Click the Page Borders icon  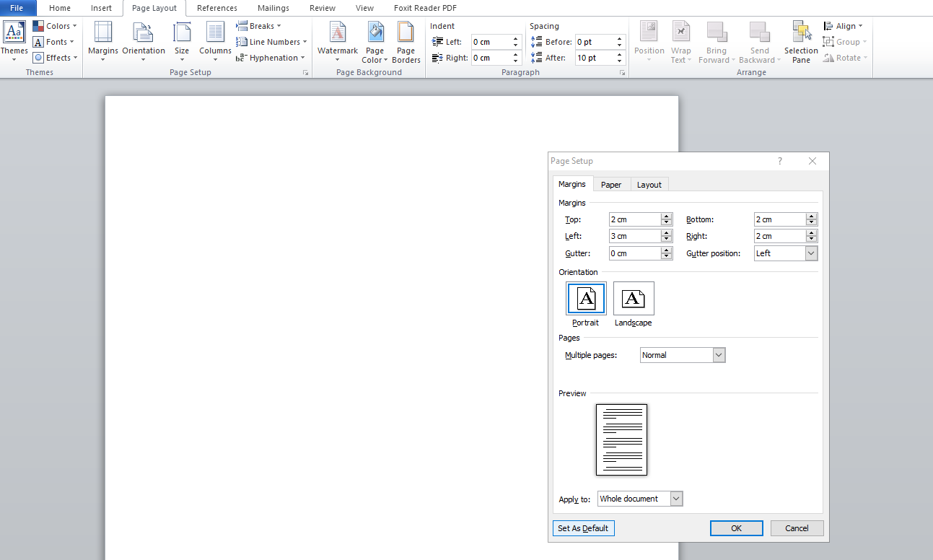(406, 42)
